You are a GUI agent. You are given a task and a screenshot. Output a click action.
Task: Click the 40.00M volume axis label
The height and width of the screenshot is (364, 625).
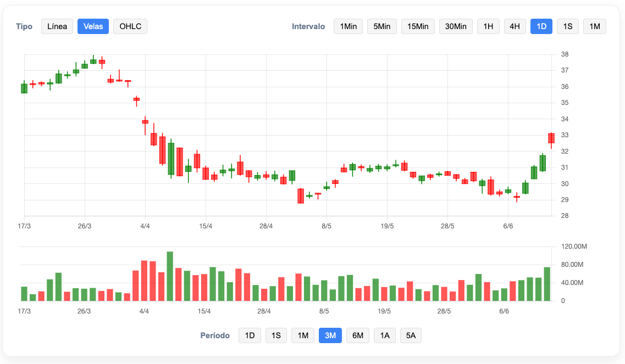572,283
